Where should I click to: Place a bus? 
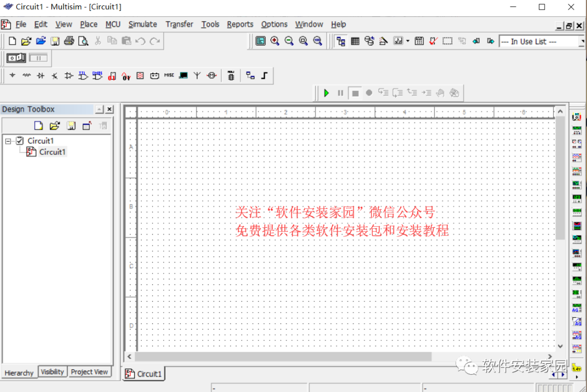pos(264,76)
